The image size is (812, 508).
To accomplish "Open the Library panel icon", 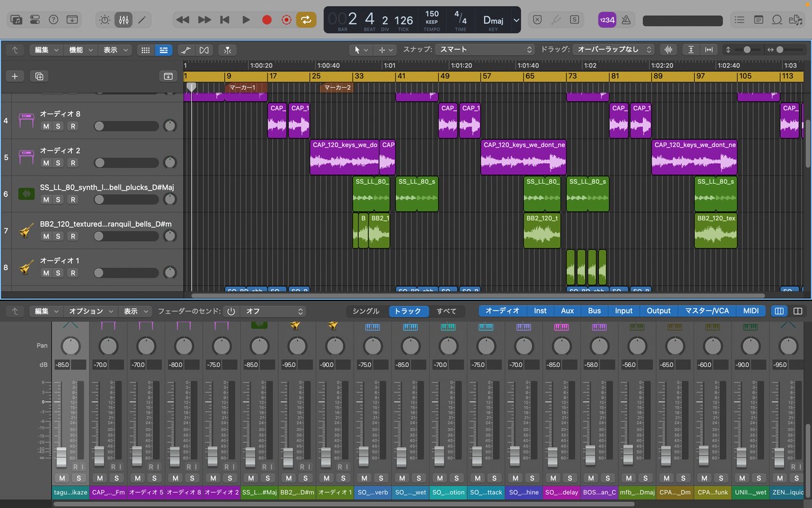I will (x=17, y=20).
